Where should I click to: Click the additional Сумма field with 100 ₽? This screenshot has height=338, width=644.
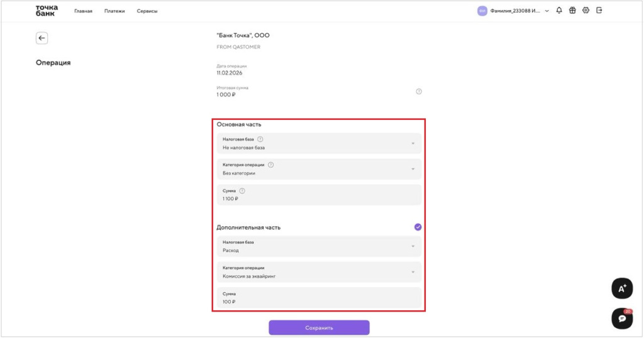319,298
